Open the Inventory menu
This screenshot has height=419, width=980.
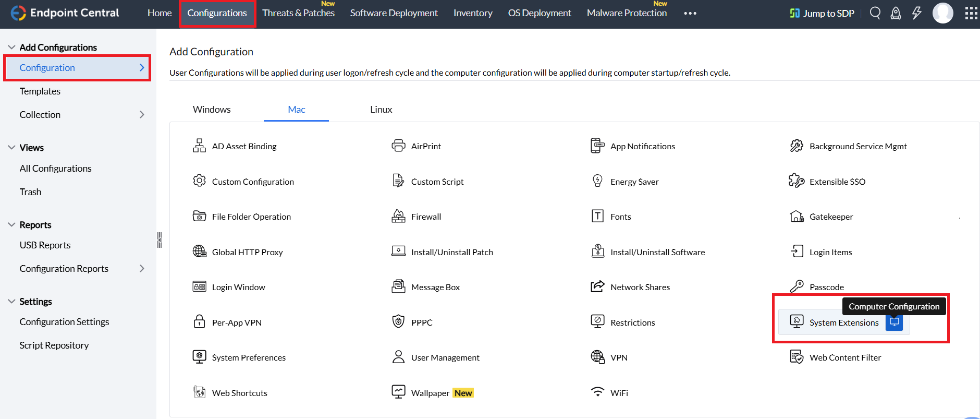473,13
